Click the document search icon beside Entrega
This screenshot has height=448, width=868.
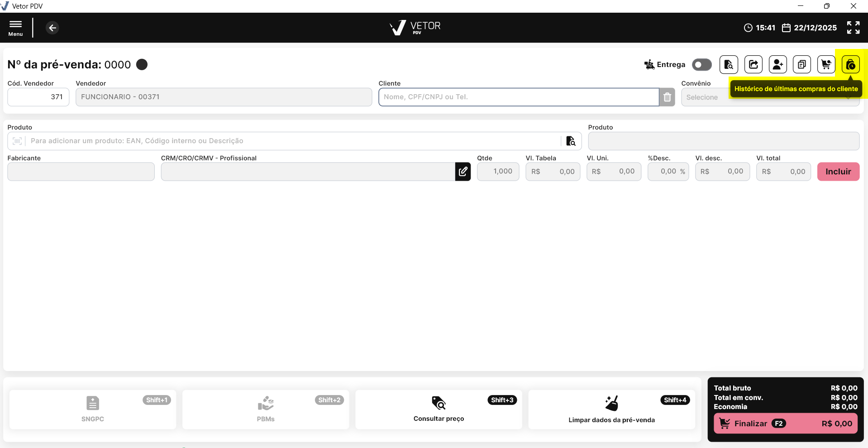click(729, 64)
